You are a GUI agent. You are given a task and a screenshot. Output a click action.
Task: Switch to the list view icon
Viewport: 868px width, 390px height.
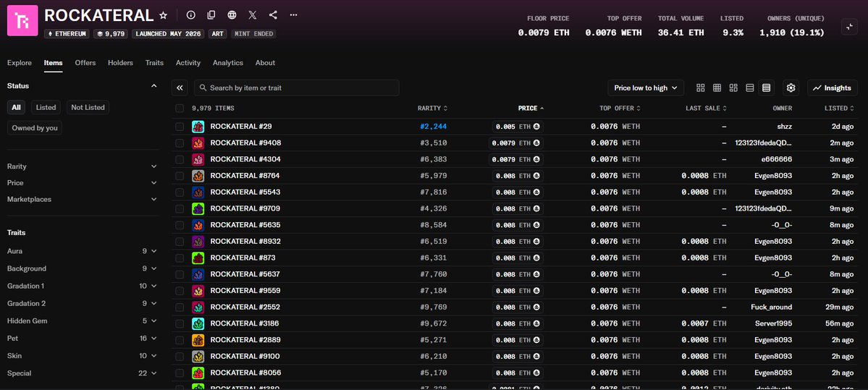coord(750,88)
